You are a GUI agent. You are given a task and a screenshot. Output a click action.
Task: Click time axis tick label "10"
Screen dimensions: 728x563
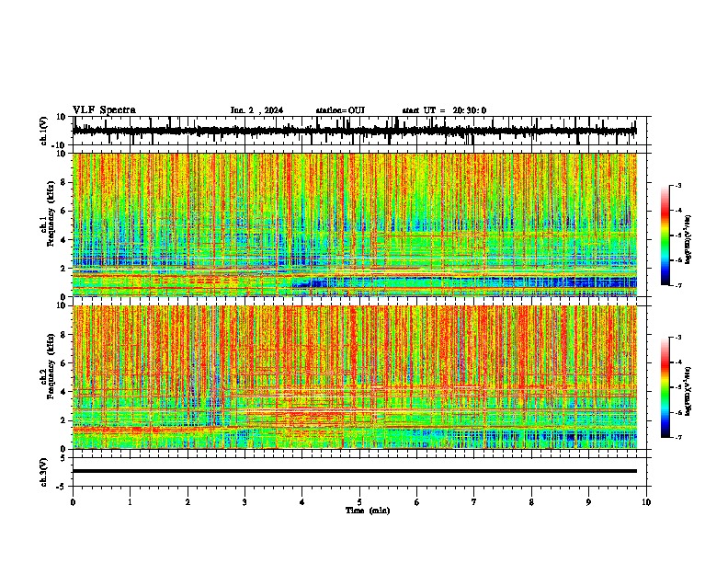(x=646, y=502)
